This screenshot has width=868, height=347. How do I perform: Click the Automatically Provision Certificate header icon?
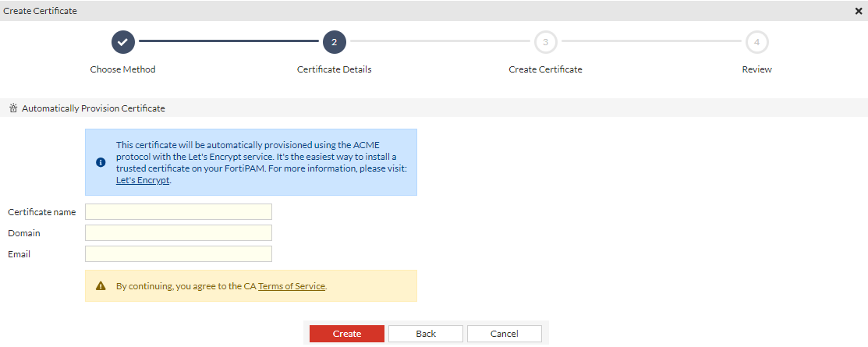(14, 108)
